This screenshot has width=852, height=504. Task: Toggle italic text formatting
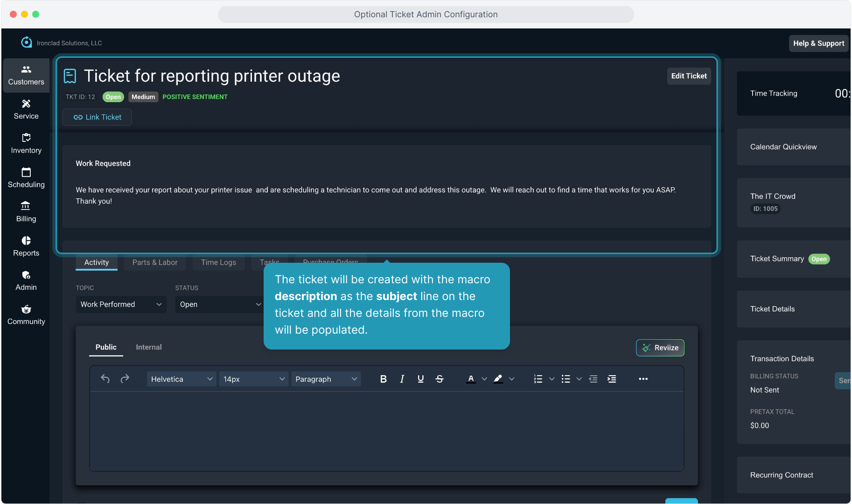pyautogui.click(x=402, y=379)
